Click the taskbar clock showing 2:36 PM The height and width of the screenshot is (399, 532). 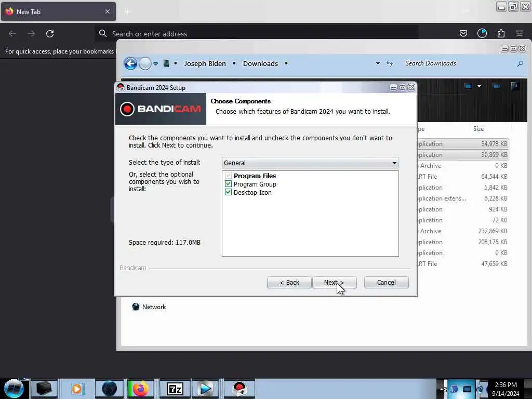(506, 389)
